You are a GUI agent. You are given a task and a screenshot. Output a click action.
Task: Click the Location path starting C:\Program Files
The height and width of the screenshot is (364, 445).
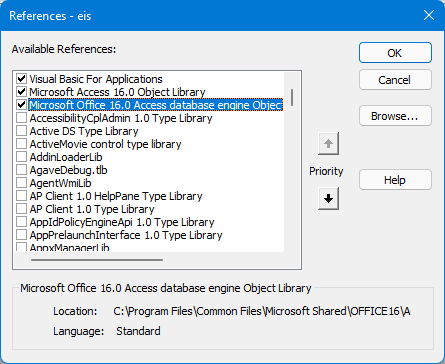click(262, 311)
